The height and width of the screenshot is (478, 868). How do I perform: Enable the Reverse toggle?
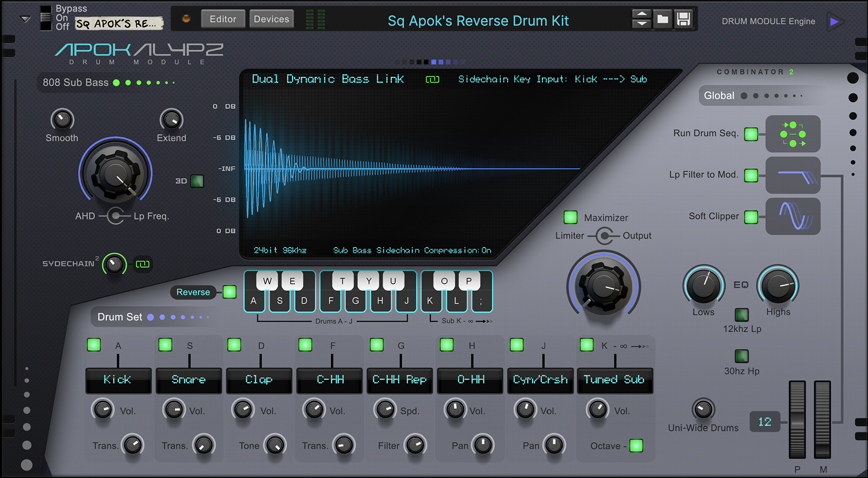point(229,292)
